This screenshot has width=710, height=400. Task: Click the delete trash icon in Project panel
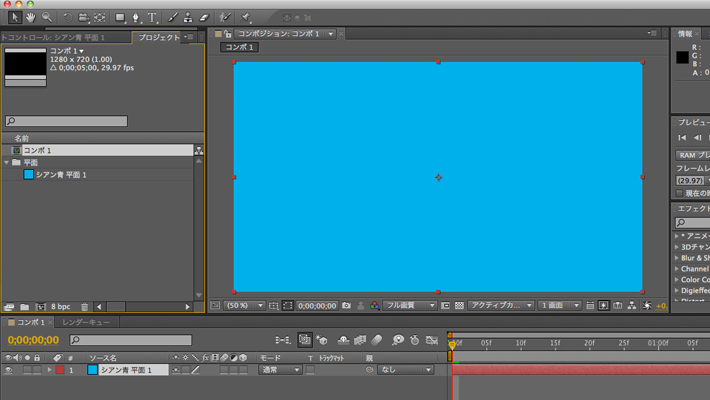coord(85,305)
